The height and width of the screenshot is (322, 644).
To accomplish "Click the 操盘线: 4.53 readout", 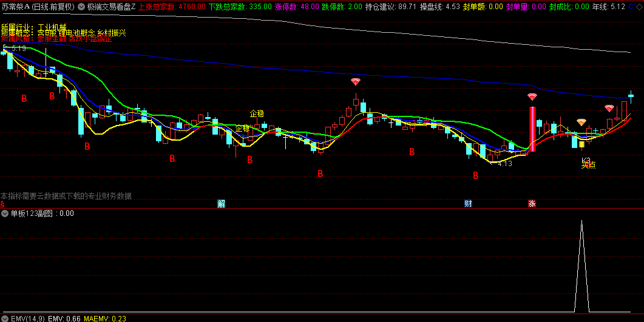I will coord(440,7).
